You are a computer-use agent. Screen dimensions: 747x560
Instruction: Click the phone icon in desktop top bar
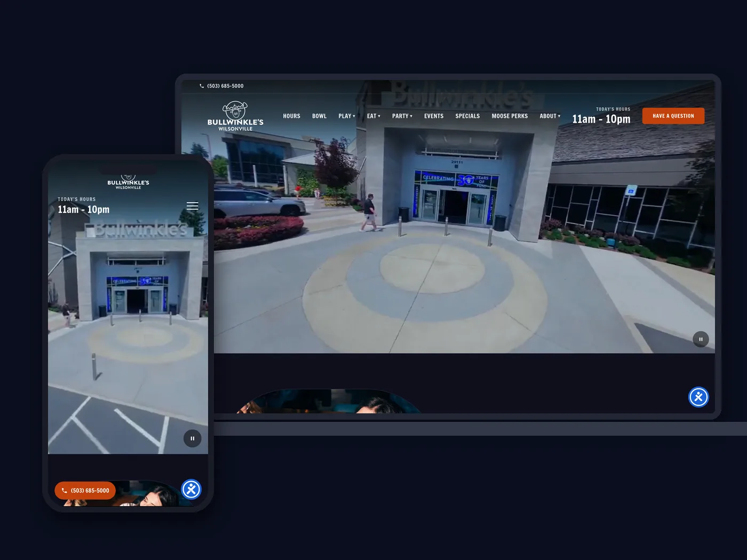[x=202, y=86]
